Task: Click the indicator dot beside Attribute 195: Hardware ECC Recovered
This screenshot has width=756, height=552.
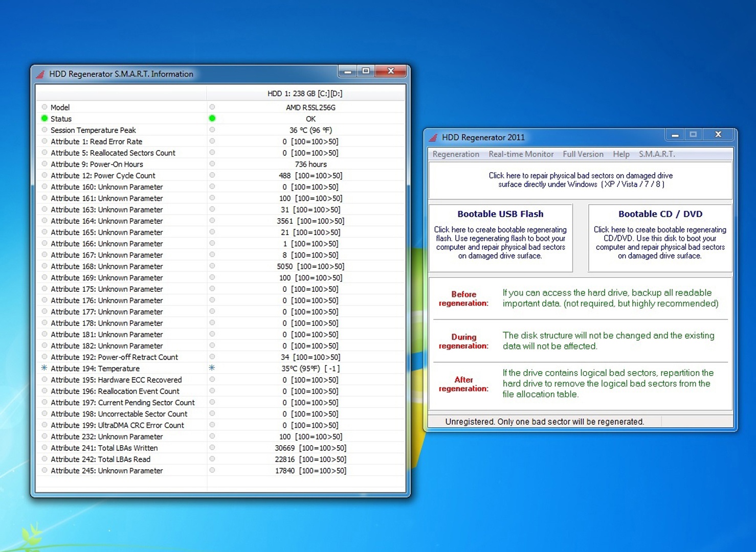Action: tap(45, 379)
